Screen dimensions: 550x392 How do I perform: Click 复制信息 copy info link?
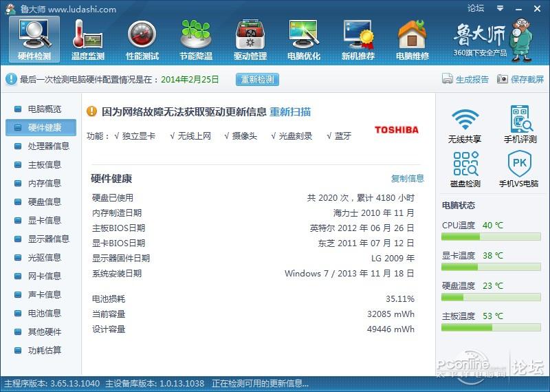coord(407,178)
